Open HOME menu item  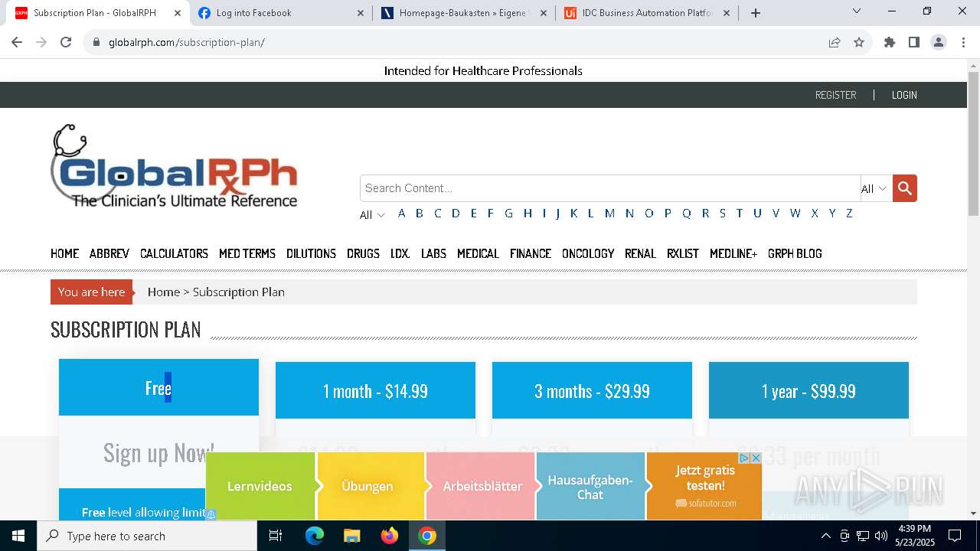64,253
